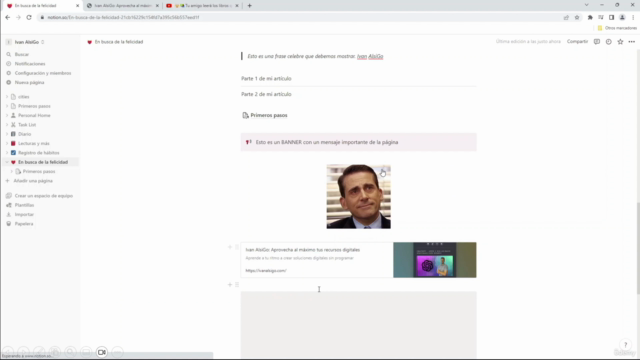The height and width of the screenshot is (360, 640).
Task: Click plus to add block below bookmark
Action: [229, 285]
